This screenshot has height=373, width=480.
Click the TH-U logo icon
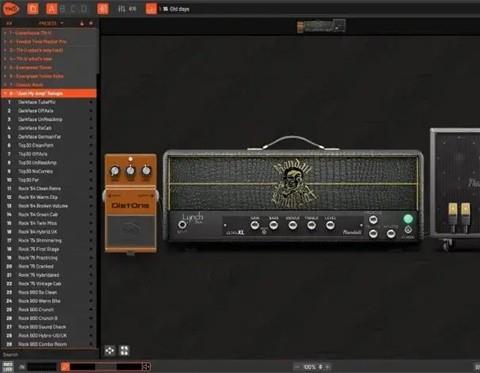click(11, 9)
